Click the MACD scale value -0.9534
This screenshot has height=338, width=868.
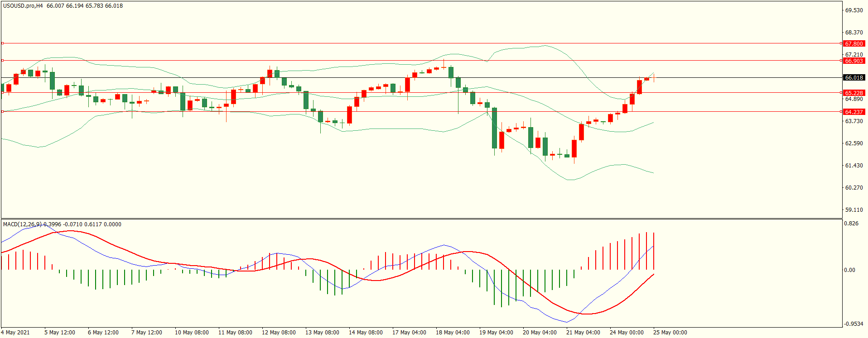(x=854, y=324)
